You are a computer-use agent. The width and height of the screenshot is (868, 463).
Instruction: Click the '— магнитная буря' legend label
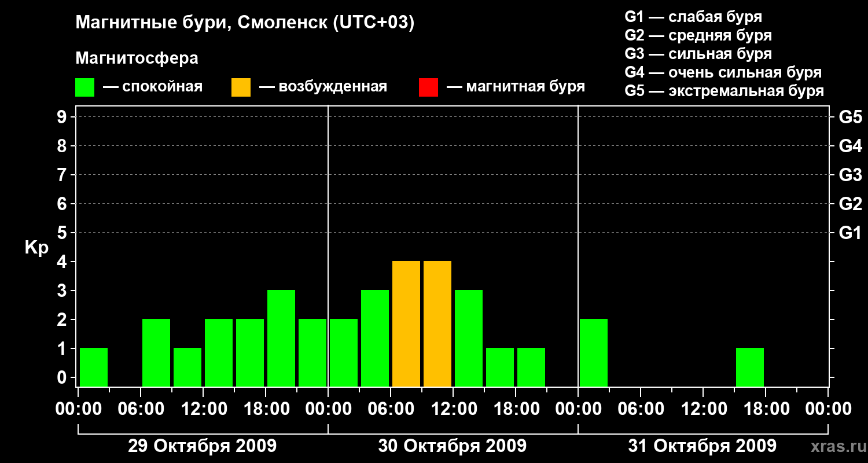coord(516,87)
